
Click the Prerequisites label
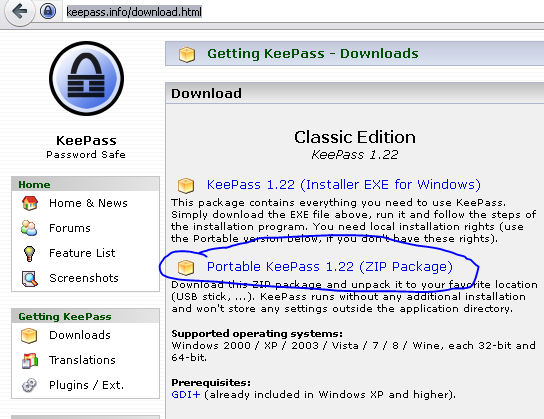click(x=211, y=383)
